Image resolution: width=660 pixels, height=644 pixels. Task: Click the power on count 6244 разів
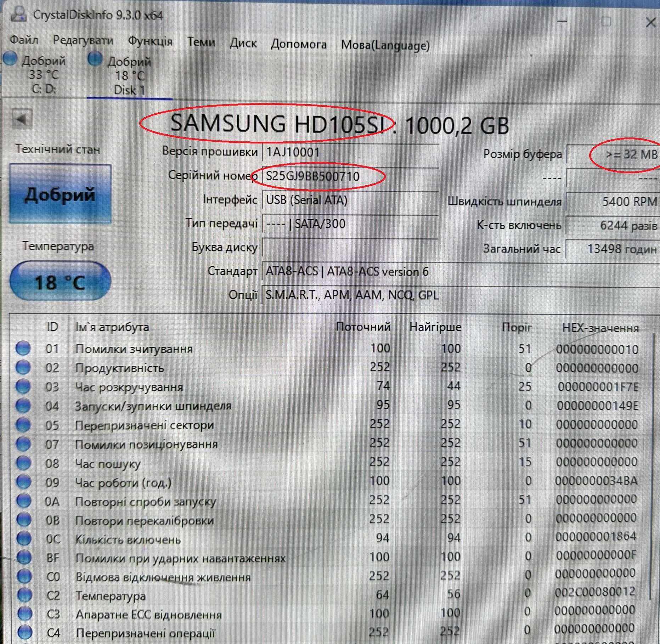tap(613, 225)
